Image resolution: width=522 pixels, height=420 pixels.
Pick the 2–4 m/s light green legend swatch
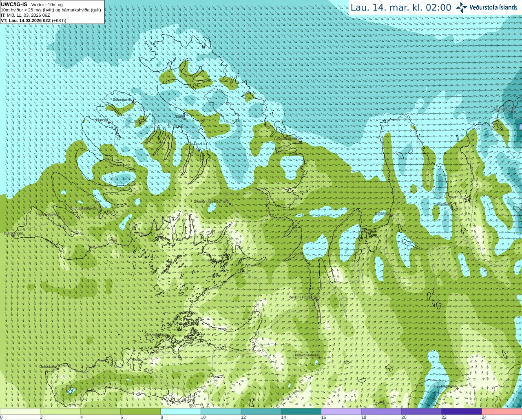[60, 411]
